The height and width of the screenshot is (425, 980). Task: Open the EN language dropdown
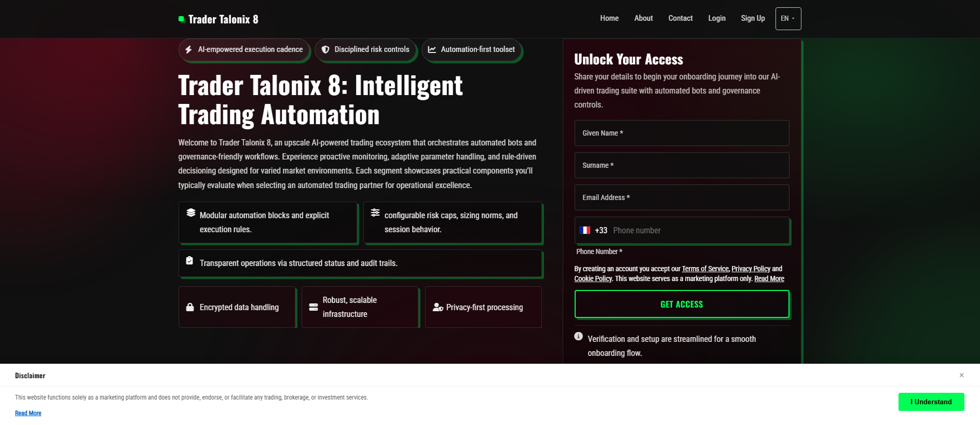pos(788,19)
